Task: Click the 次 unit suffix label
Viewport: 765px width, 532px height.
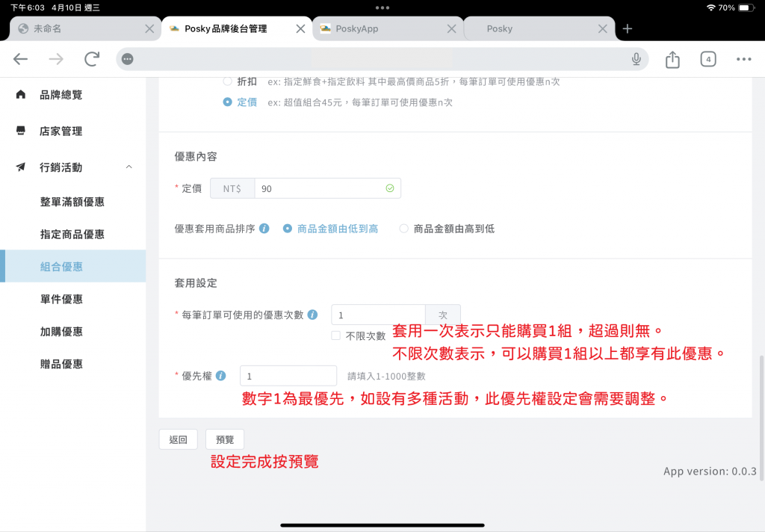Action: [x=443, y=315]
